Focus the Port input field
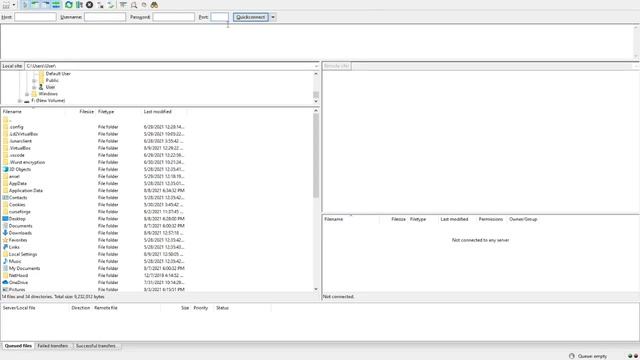The height and width of the screenshot is (360, 640). tap(219, 17)
